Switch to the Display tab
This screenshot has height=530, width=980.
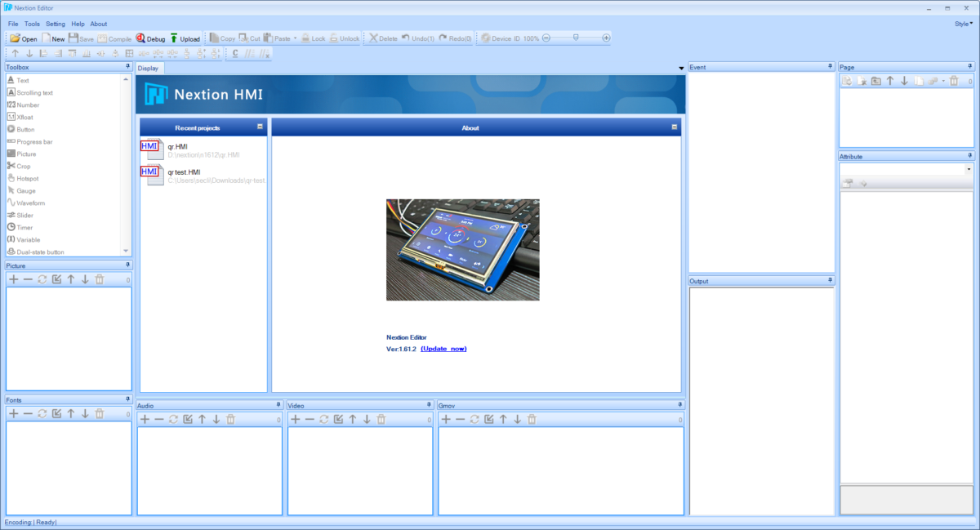(x=149, y=69)
